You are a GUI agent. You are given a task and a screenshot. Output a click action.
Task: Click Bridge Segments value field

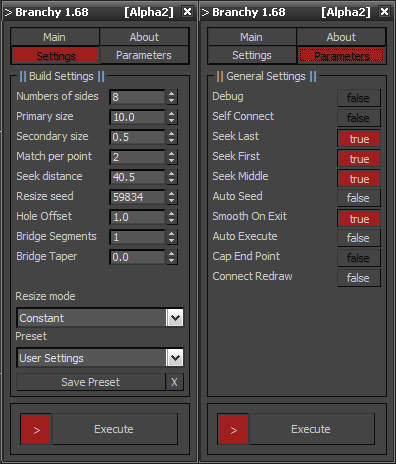[x=137, y=237]
